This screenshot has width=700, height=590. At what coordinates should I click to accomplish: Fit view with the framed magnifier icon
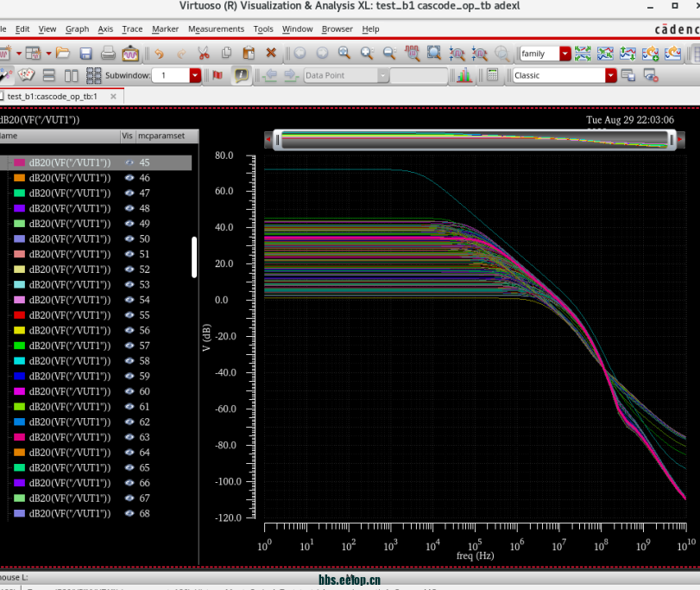tap(434, 53)
